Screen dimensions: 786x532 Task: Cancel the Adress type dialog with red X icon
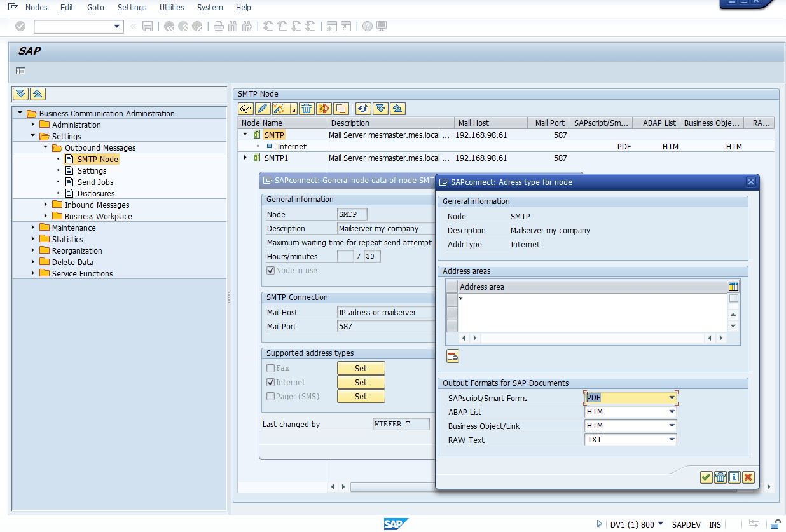(748, 477)
